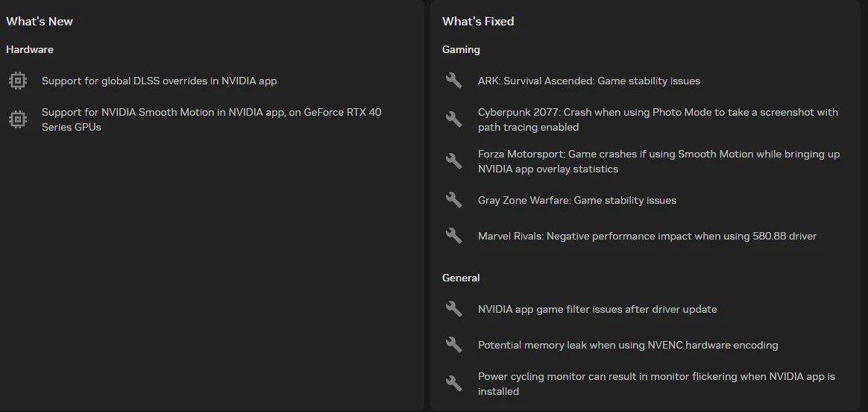Select the What's Fixed heading

tap(478, 22)
